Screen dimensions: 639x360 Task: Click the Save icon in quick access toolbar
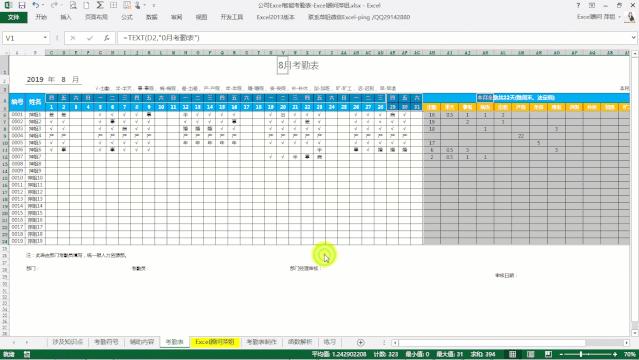[x=22, y=5]
